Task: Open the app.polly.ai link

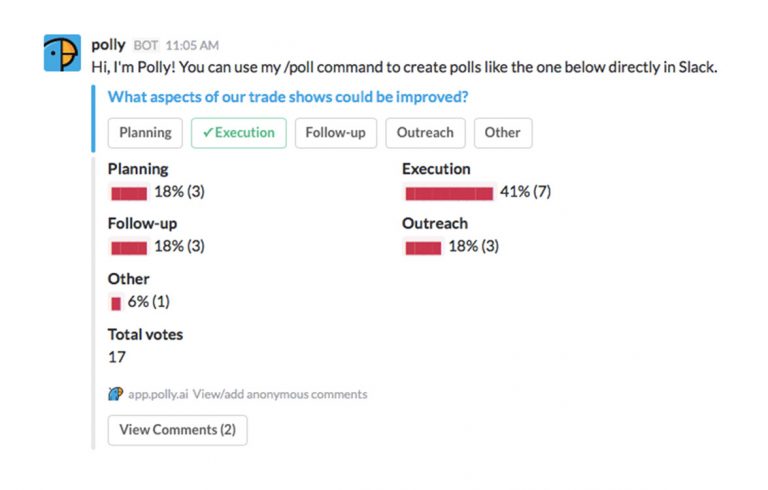Action: pyautogui.click(x=159, y=394)
